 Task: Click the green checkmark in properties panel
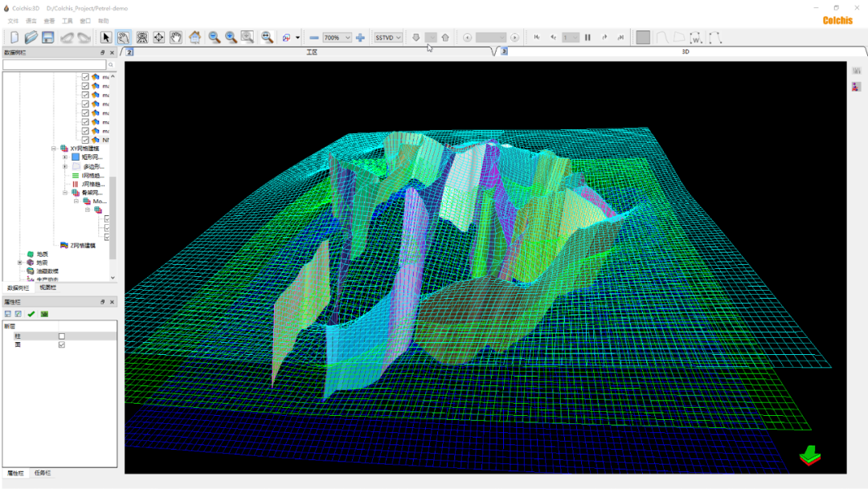tap(31, 314)
